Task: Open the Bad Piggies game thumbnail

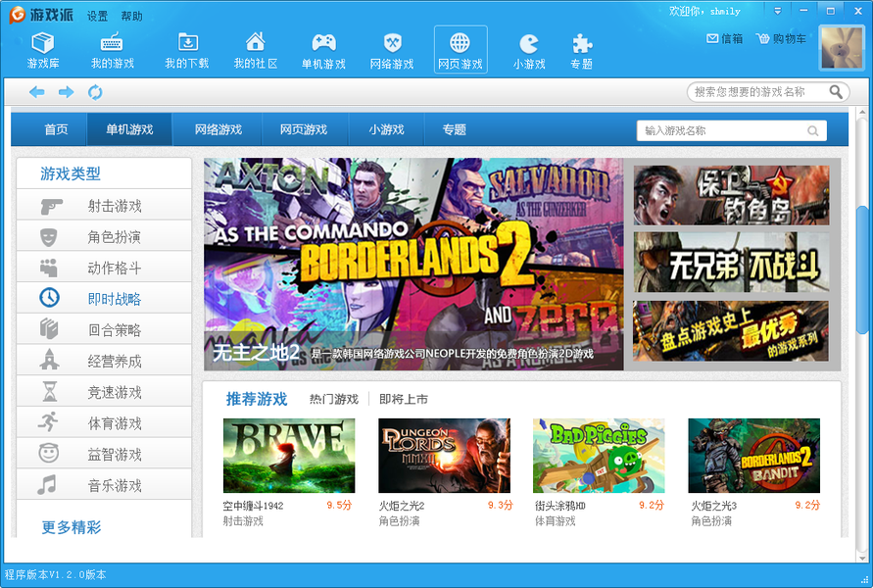Action: pyautogui.click(x=599, y=456)
